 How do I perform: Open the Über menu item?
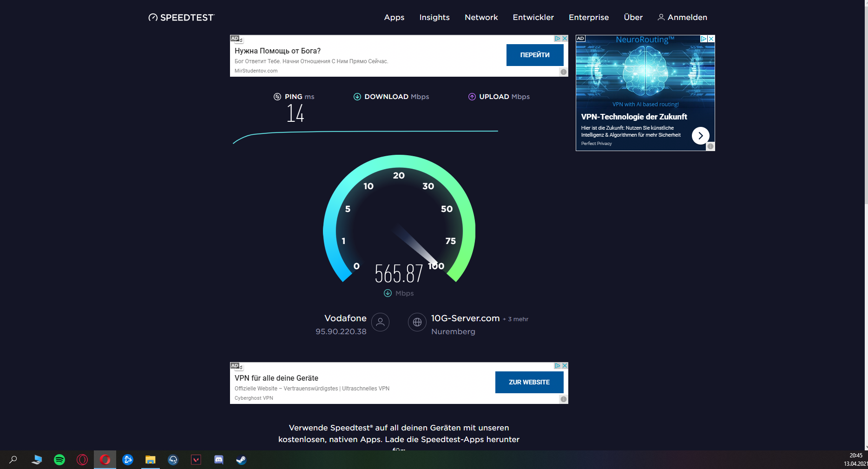633,17
